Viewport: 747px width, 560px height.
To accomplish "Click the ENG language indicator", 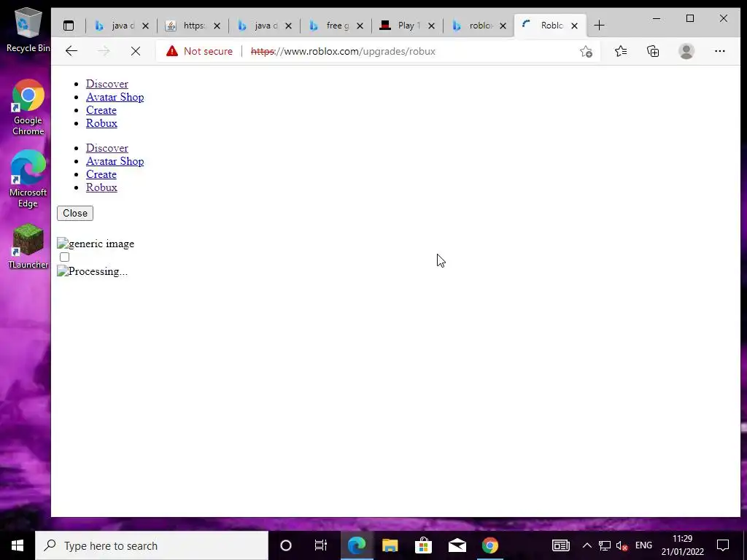I will point(643,545).
